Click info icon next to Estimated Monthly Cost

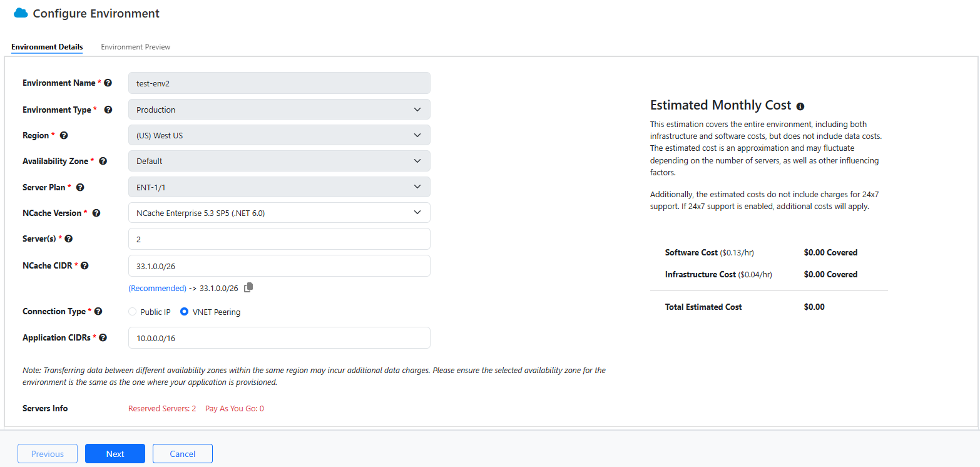pos(800,106)
